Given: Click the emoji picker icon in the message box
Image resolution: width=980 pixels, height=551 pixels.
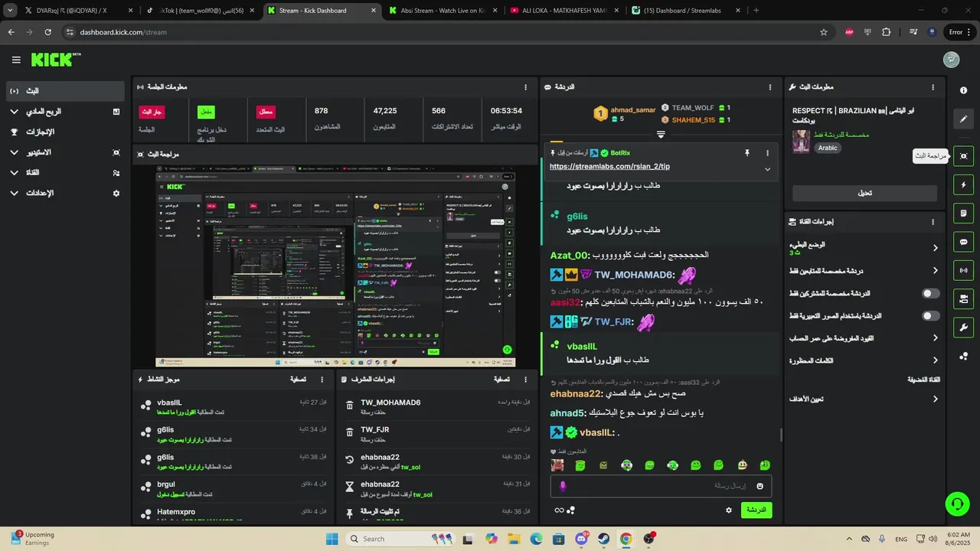Looking at the screenshot, I should (760, 486).
